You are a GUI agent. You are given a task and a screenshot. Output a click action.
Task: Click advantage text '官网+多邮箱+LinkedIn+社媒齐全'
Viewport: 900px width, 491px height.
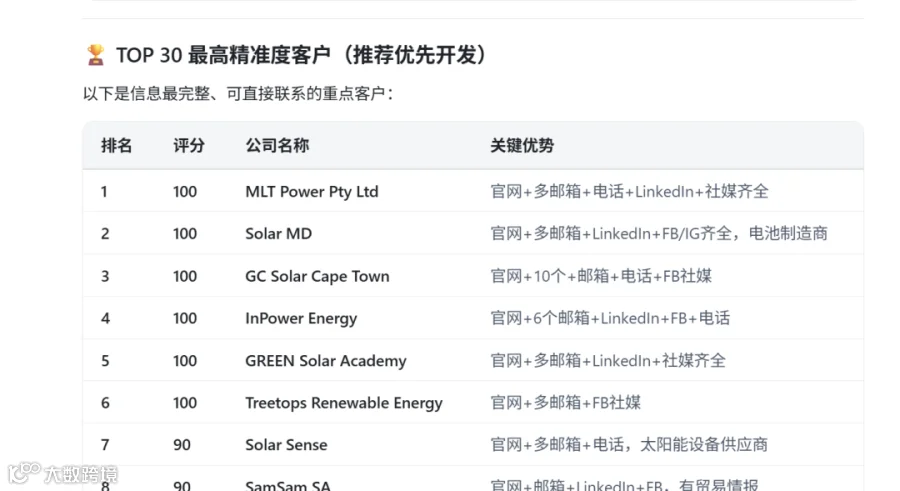tap(608, 361)
